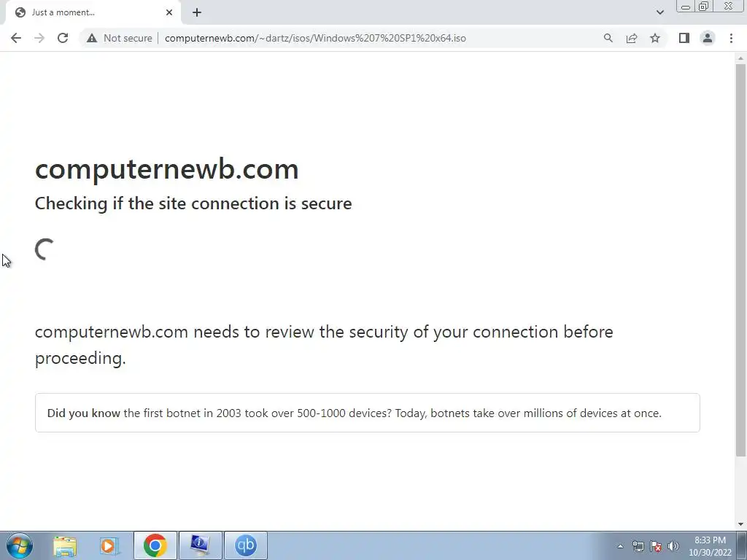Select the 'Just a moment...' tab
This screenshot has height=560, width=747.
point(93,12)
